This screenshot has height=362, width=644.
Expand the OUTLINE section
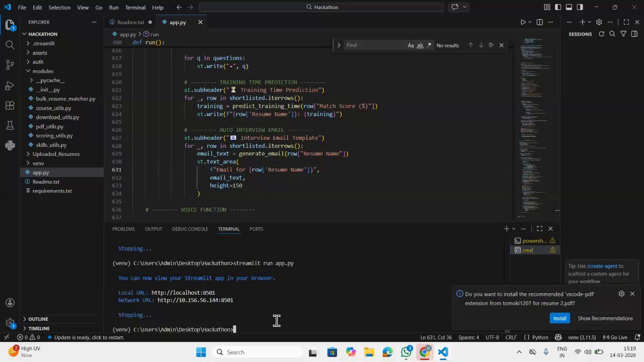tap(38, 319)
